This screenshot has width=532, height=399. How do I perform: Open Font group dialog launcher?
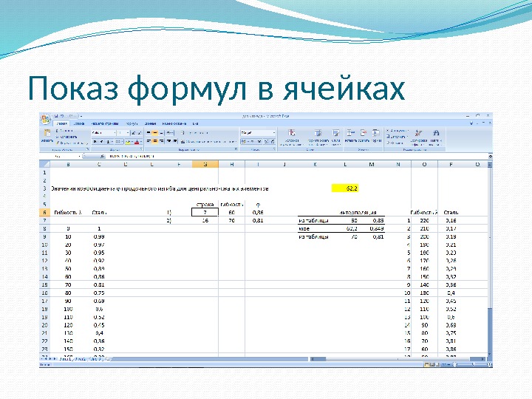click(141, 149)
